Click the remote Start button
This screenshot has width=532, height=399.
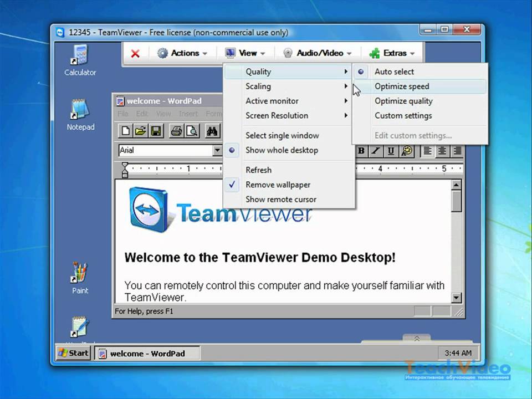[x=74, y=353]
